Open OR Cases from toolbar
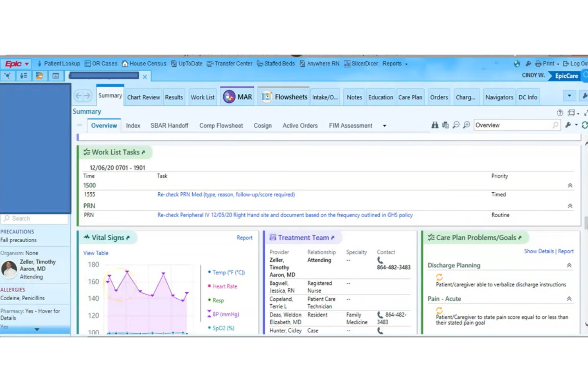Screen dimensions: 588x392 tap(101, 64)
